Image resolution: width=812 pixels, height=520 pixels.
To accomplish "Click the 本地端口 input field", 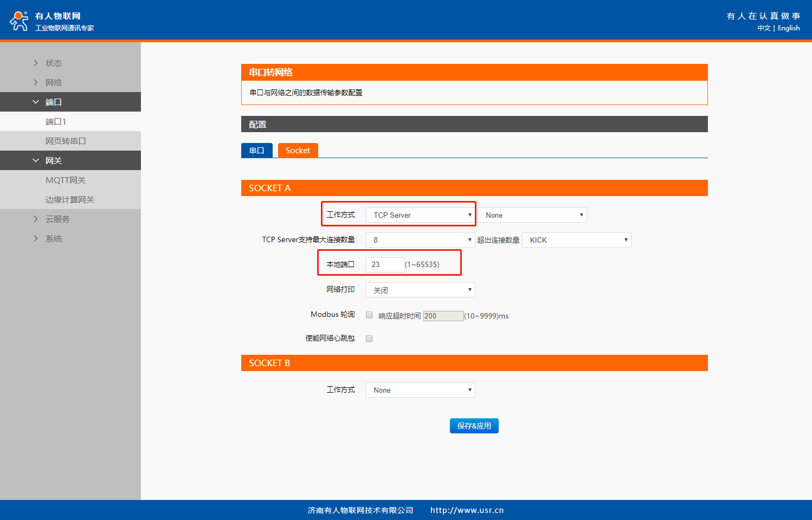I will [385, 264].
